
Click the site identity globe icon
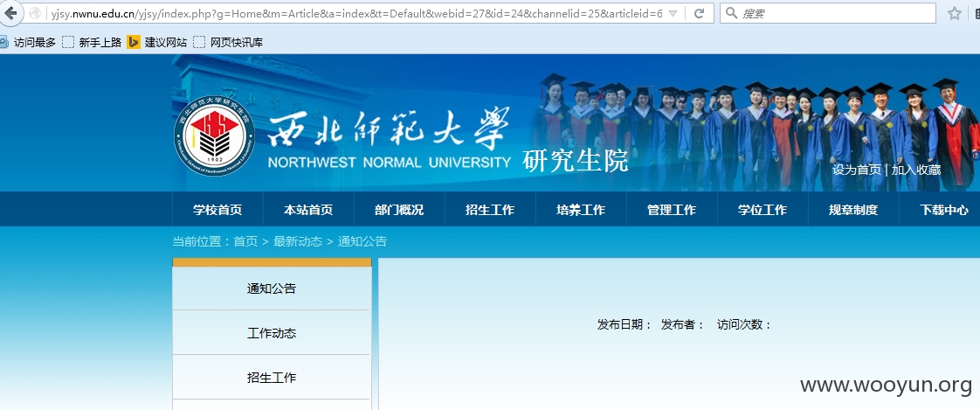[36, 13]
